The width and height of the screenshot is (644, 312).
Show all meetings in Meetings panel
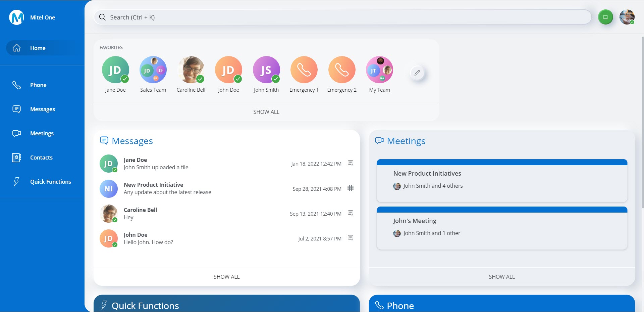501,277
